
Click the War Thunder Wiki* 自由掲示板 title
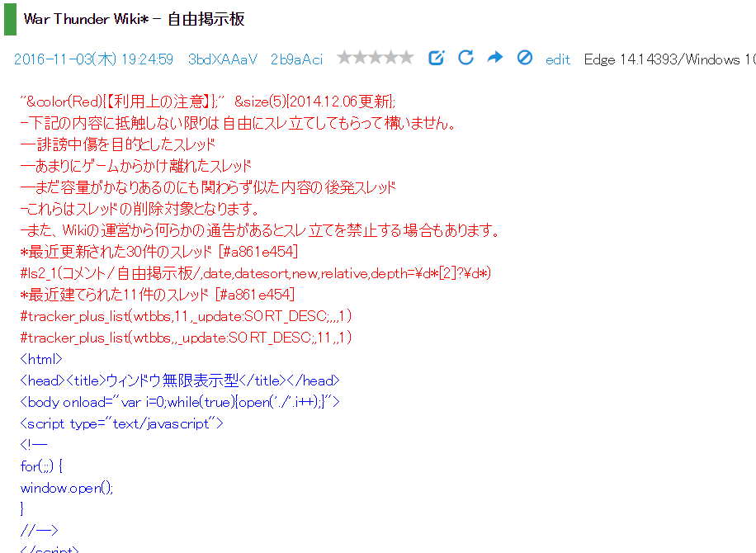[134, 19]
